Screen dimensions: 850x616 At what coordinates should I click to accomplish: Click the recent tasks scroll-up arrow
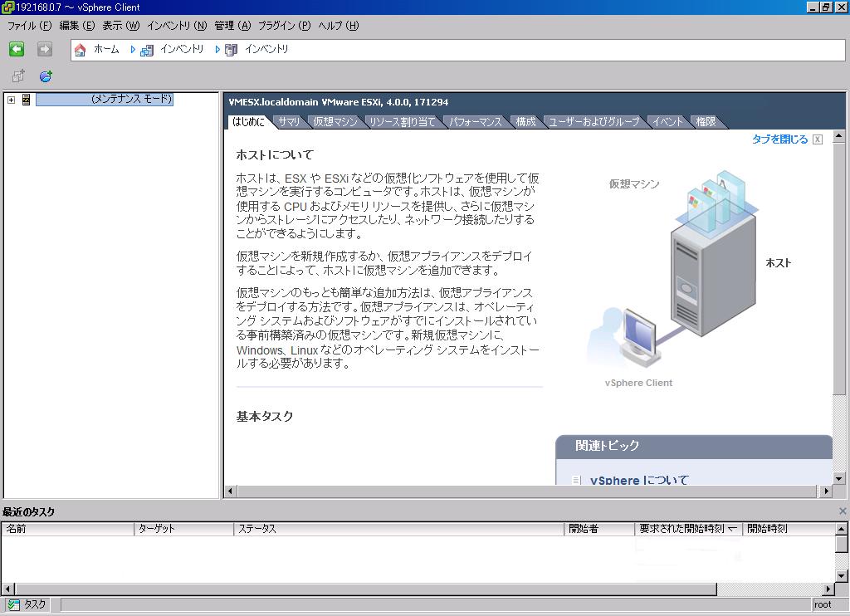842,528
